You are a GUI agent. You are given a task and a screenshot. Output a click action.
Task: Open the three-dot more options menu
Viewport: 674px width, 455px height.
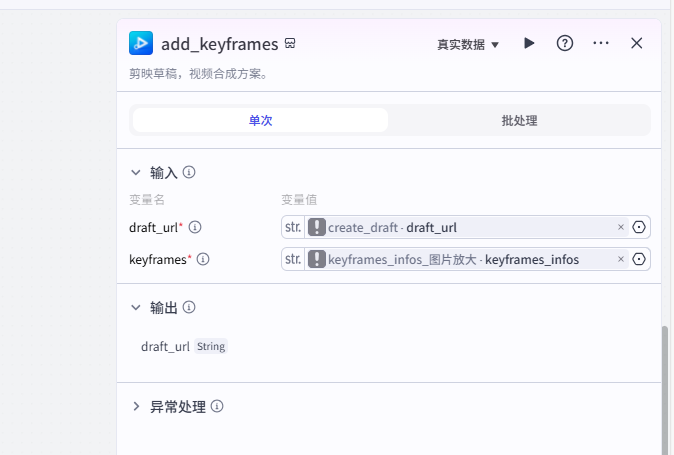click(x=601, y=43)
